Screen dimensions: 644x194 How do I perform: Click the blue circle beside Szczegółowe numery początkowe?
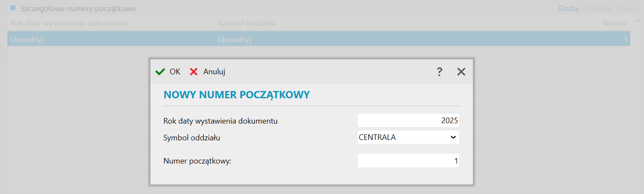13,8
